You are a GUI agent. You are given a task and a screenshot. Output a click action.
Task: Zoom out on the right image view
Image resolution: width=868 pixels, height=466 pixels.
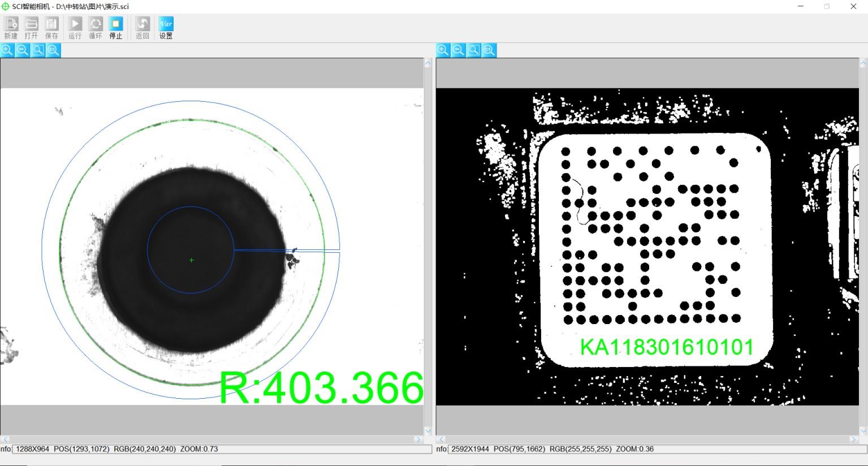(x=459, y=50)
